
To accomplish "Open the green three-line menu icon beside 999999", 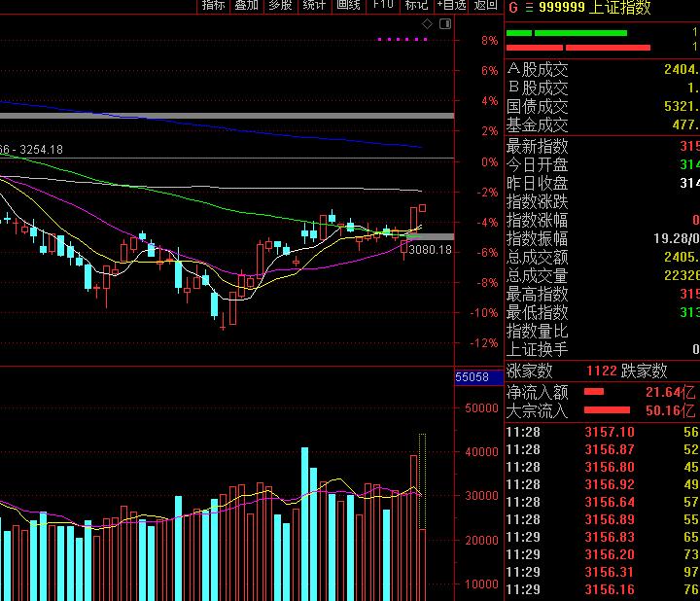I will click(529, 8).
